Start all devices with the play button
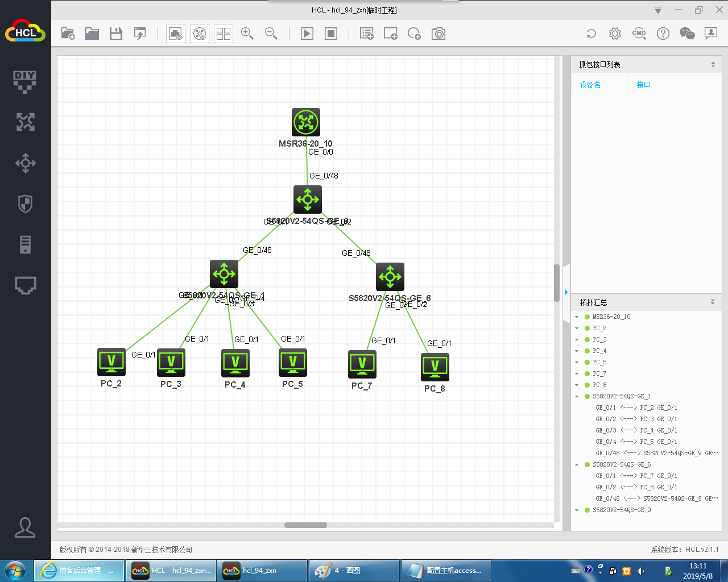Viewport: 728px width, 582px height. point(307,34)
